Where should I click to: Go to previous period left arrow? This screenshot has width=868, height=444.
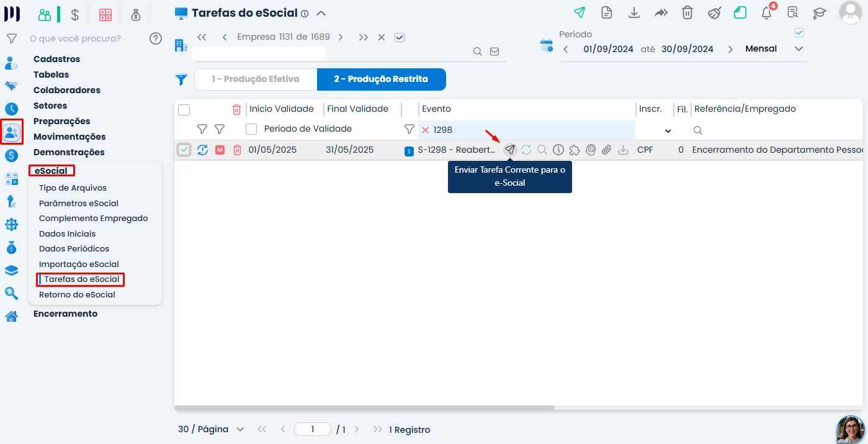pos(566,49)
